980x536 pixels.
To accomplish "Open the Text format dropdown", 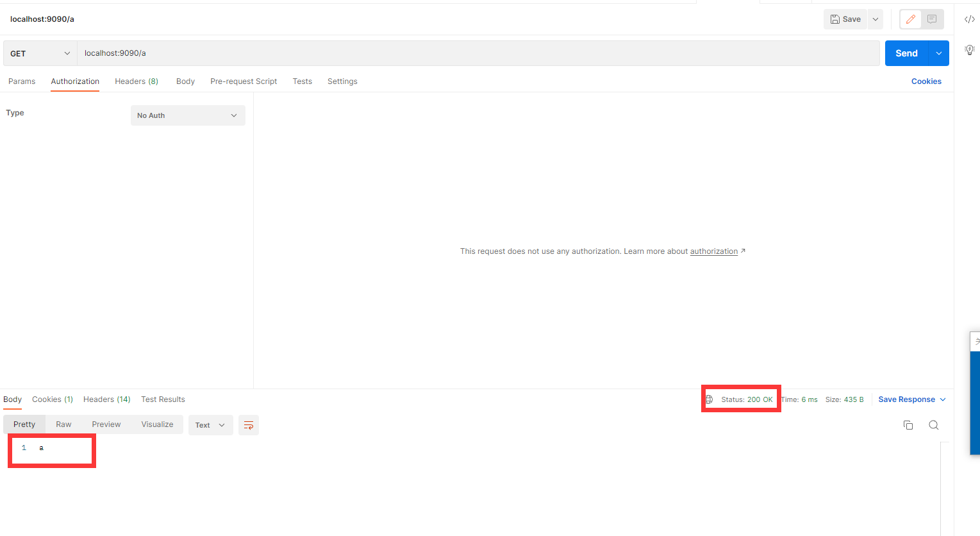I will (x=210, y=425).
